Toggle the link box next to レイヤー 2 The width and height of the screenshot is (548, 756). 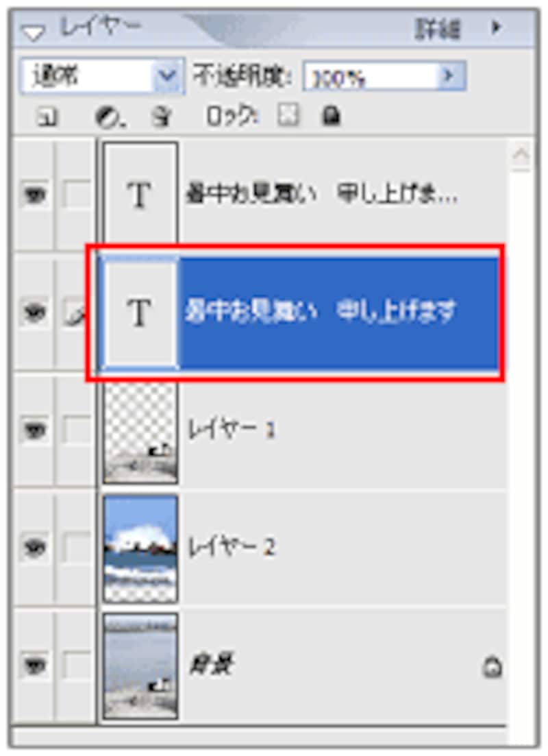[x=77, y=548]
